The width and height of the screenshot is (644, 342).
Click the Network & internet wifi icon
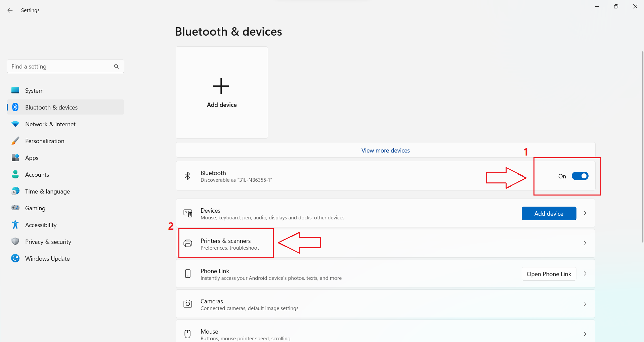(15, 124)
